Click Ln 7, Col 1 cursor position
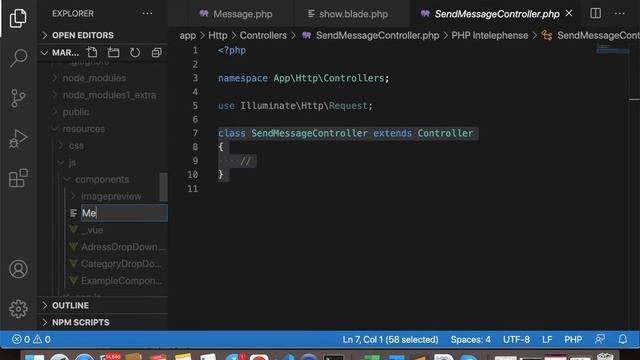This screenshot has width=640, height=360. (x=390, y=340)
